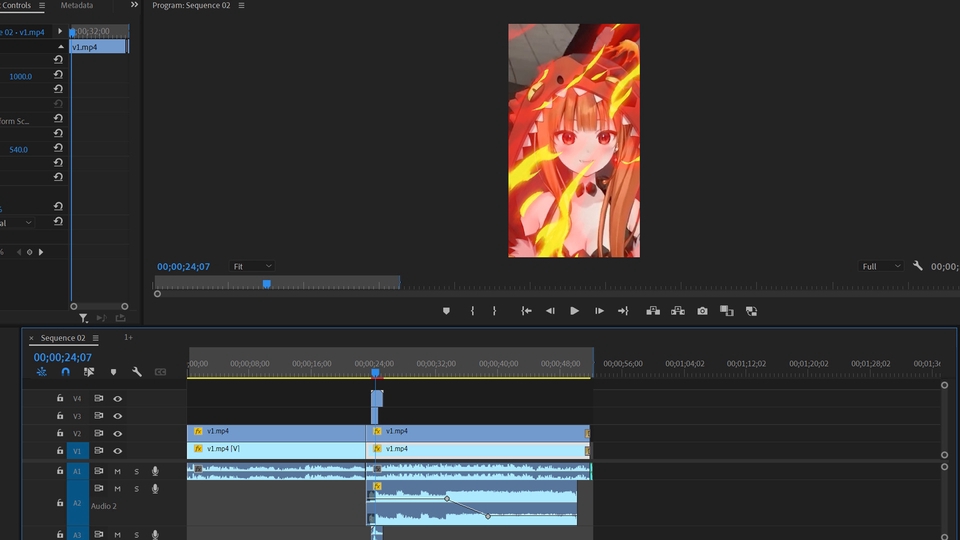This screenshot has width=960, height=540.
Task: Toggle visibility of track V3
Action: (x=118, y=416)
